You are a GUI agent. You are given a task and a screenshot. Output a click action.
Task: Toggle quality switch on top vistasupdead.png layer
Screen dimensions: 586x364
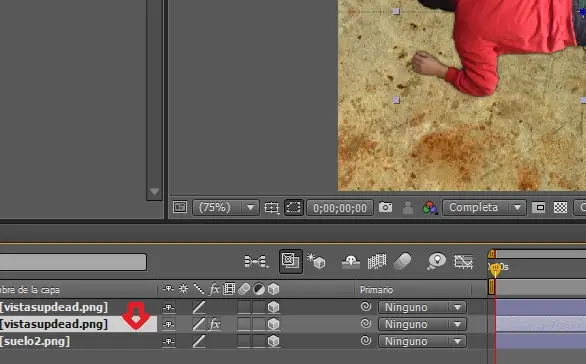[x=199, y=307]
